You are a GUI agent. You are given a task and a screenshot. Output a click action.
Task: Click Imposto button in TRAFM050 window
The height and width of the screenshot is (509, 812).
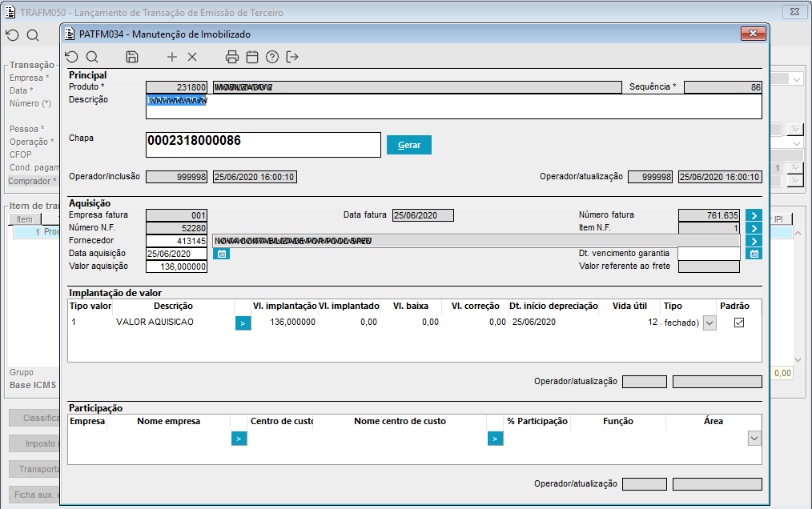(34, 443)
